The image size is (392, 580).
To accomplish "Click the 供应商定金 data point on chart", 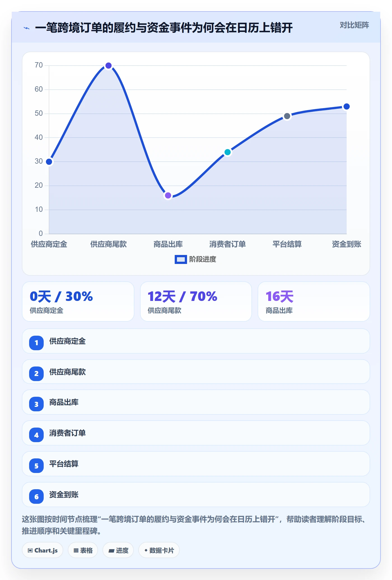I will pyautogui.click(x=49, y=162).
